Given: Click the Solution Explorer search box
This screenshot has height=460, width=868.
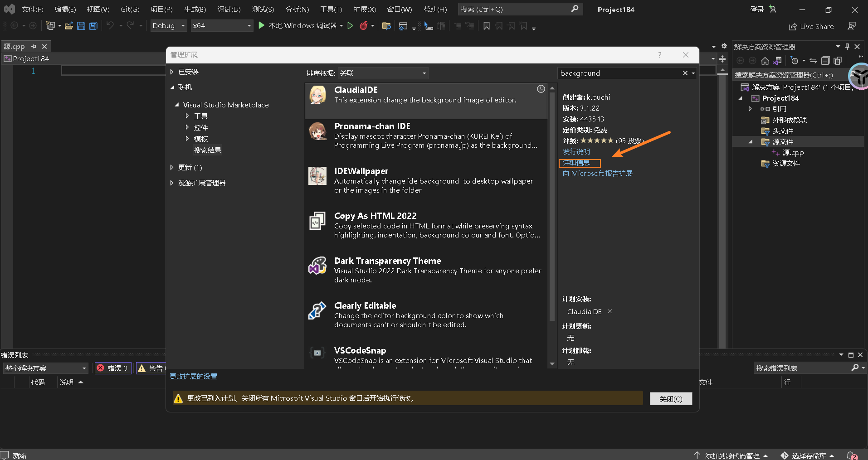Looking at the screenshot, I should pyautogui.click(x=791, y=75).
